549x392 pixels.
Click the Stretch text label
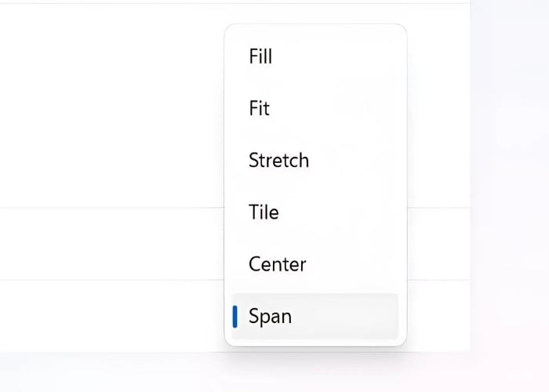click(278, 161)
